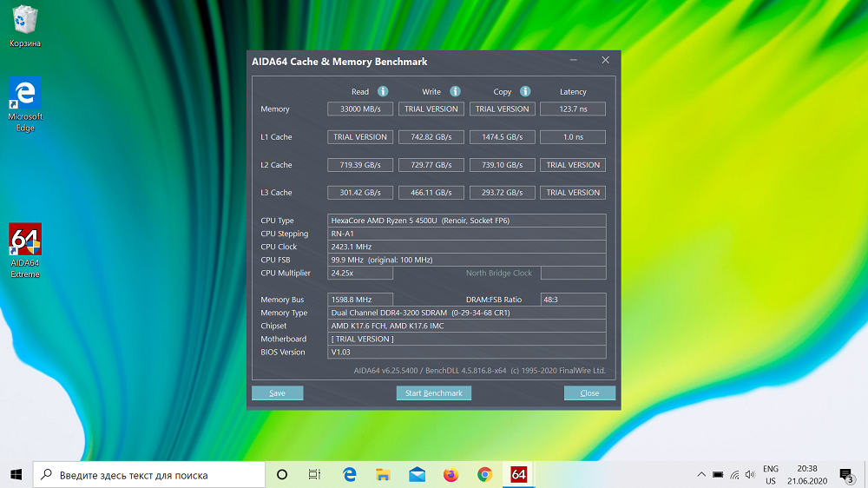Image resolution: width=868 pixels, height=488 pixels.
Task: Click the Memory Read value 33000 MB/s
Action: pyautogui.click(x=360, y=109)
